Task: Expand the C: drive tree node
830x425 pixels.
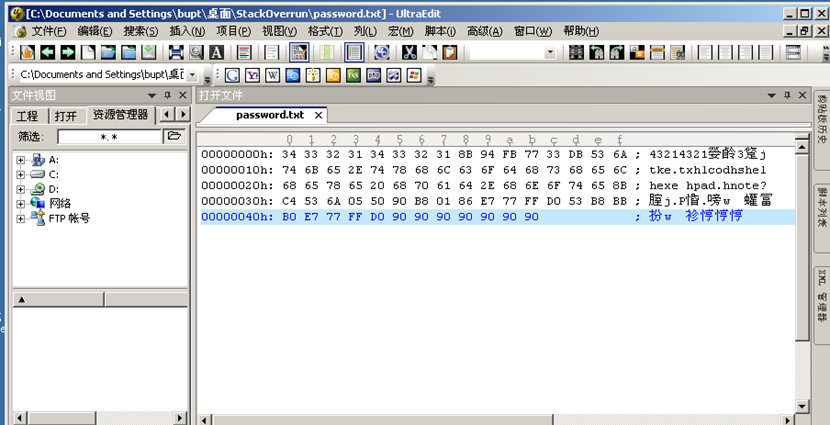Action: pyautogui.click(x=20, y=174)
